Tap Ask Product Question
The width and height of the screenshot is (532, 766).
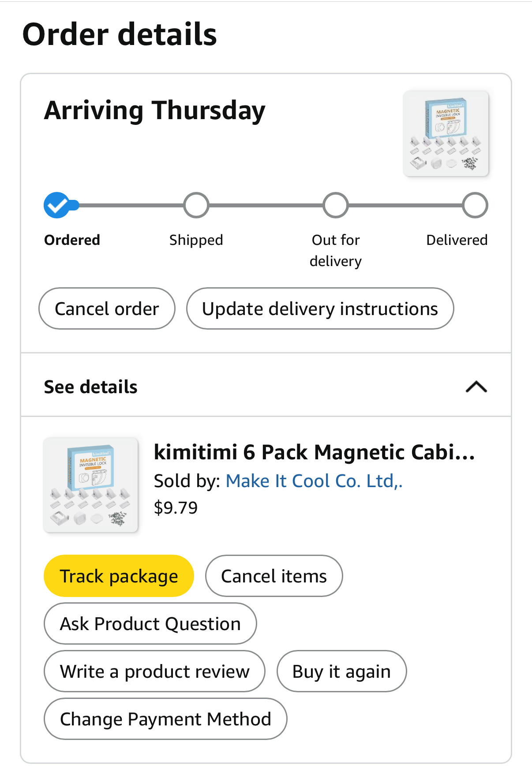(150, 624)
